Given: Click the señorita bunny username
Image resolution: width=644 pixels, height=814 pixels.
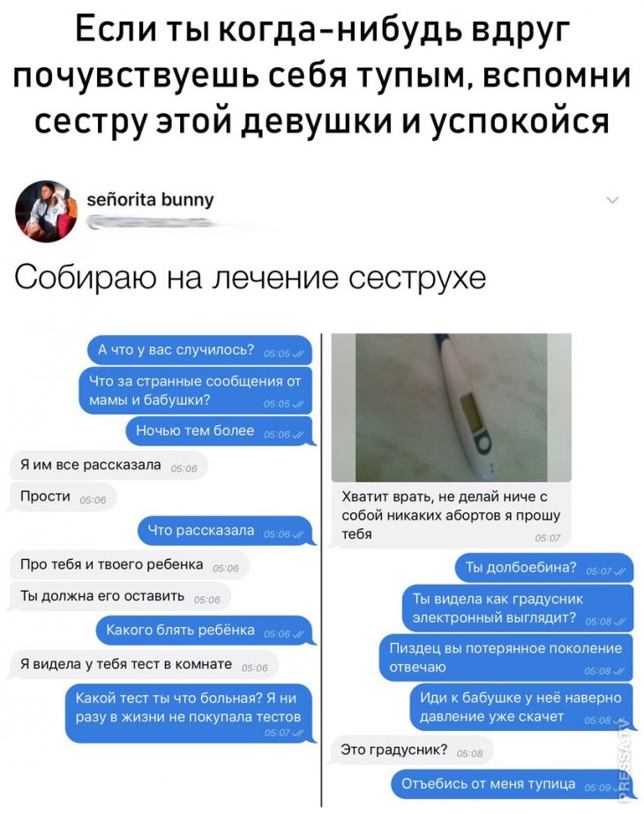Looking at the screenshot, I should pyautogui.click(x=150, y=199).
